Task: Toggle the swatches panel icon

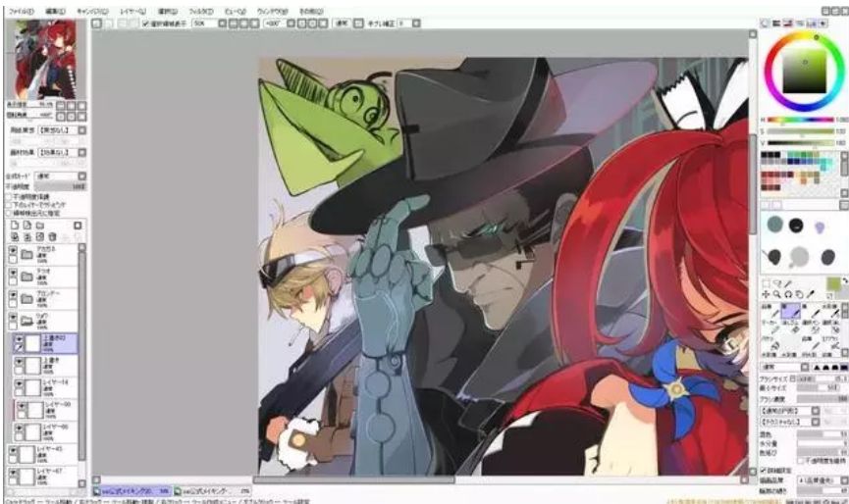Action: pos(811,24)
